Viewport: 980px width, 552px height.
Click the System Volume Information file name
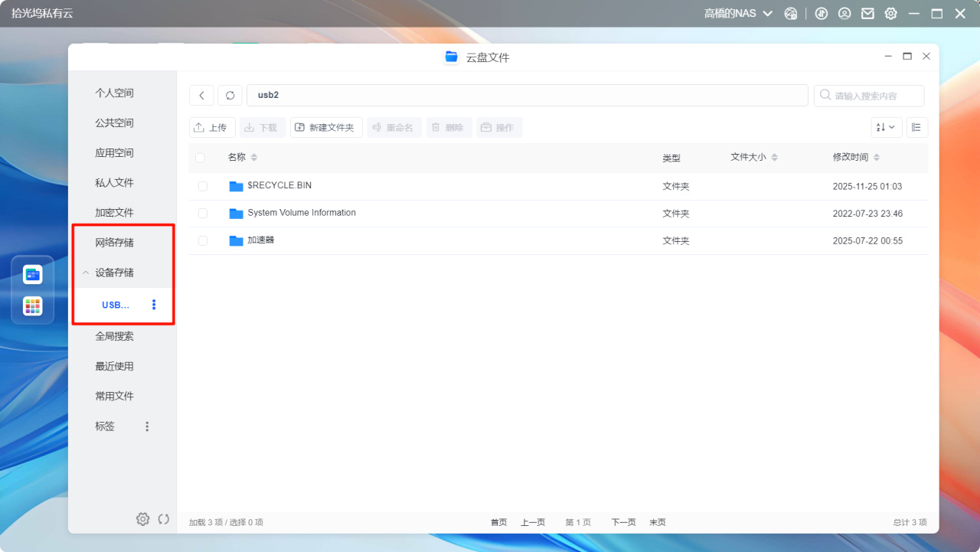(x=302, y=213)
